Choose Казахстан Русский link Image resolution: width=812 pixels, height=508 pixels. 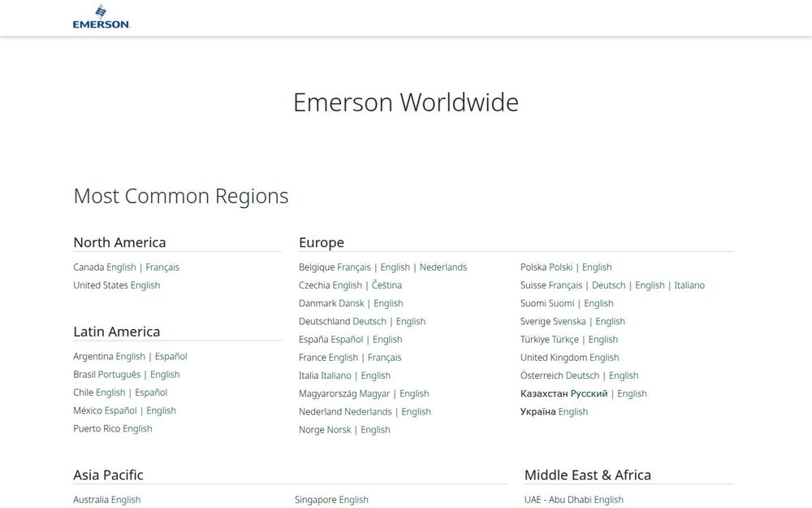click(589, 394)
